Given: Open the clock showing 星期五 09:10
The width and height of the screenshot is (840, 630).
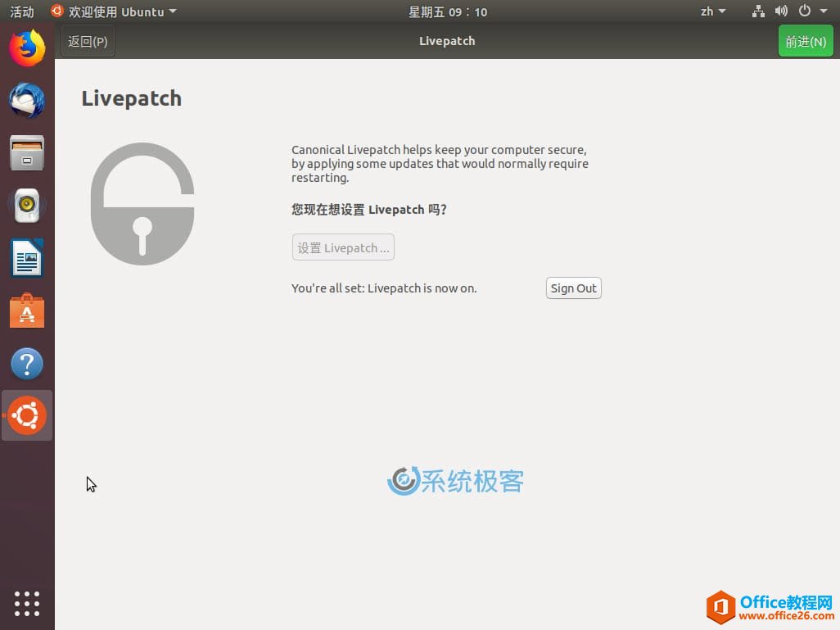Looking at the screenshot, I should point(448,11).
